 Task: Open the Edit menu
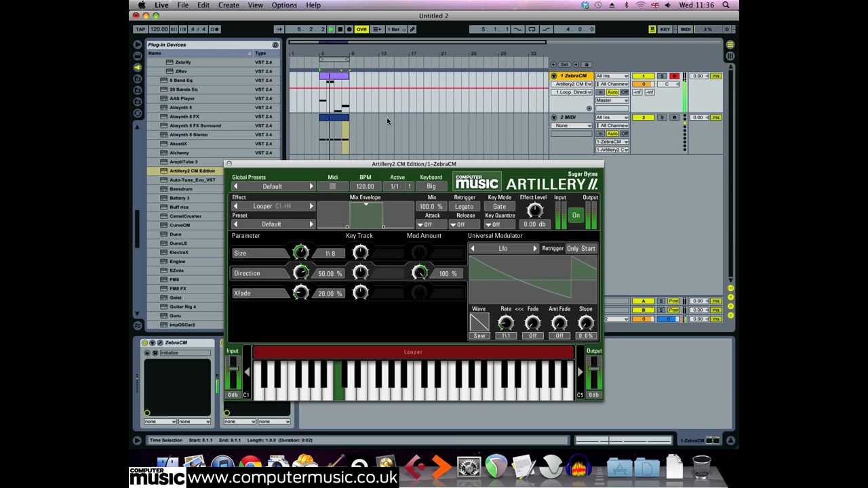pos(203,5)
